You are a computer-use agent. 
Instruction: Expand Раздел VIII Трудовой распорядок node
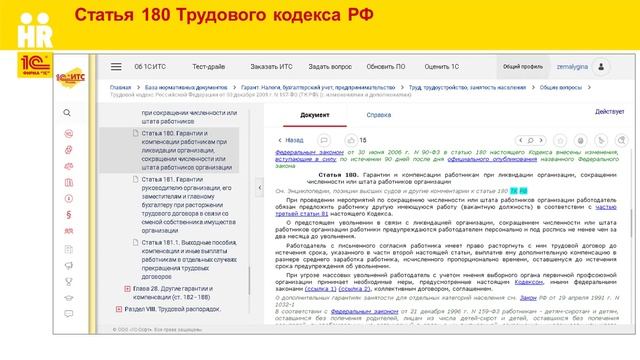pyautogui.click(x=119, y=309)
